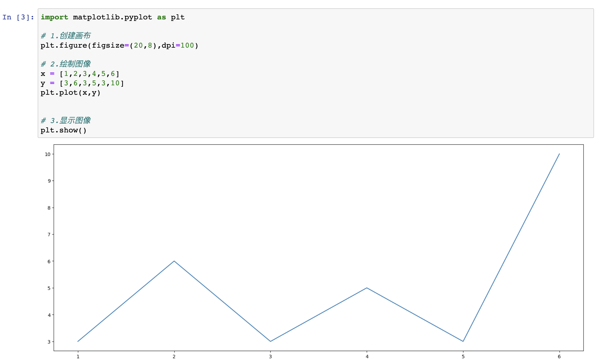Click the line endpoint at value 10

(559, 154)
